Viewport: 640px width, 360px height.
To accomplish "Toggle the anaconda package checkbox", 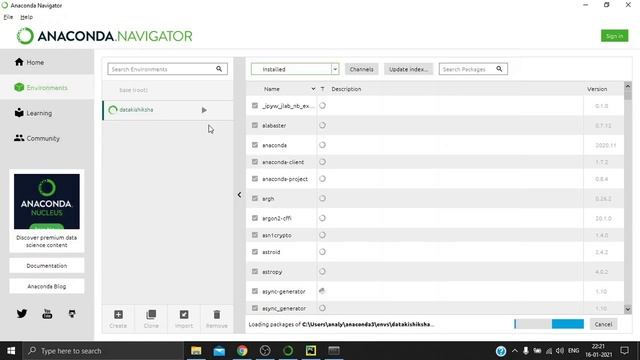I will coord(255,145).
